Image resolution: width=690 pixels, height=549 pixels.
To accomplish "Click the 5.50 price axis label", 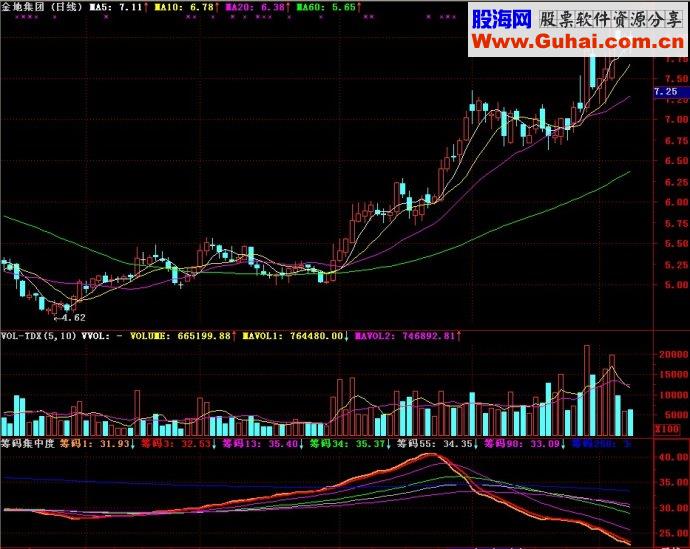I will tap(676, 243).
